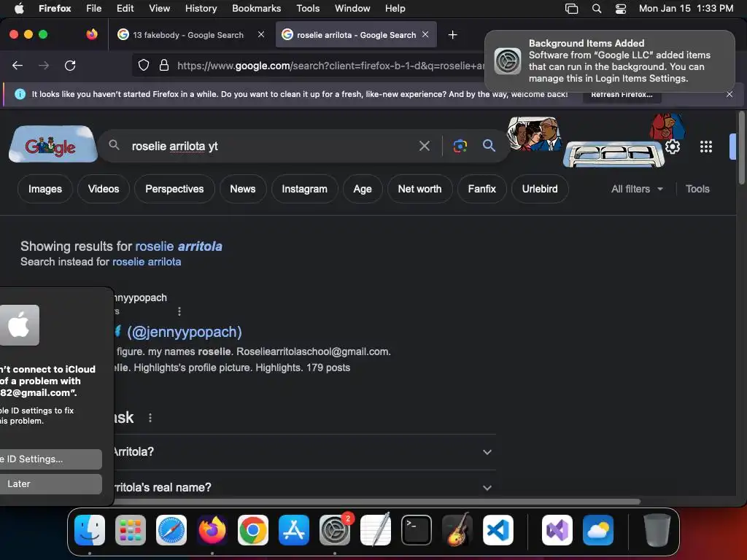Open the Bookmarks menu

(256, 9)
